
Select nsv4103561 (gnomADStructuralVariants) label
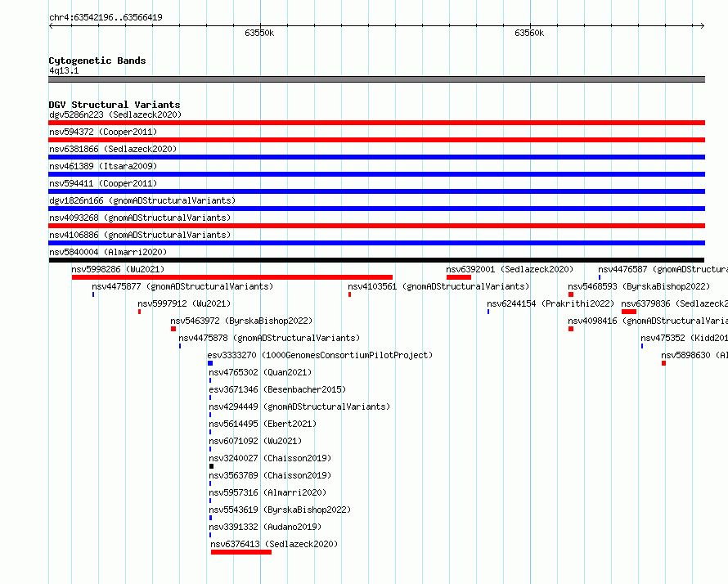coord(438,286)
